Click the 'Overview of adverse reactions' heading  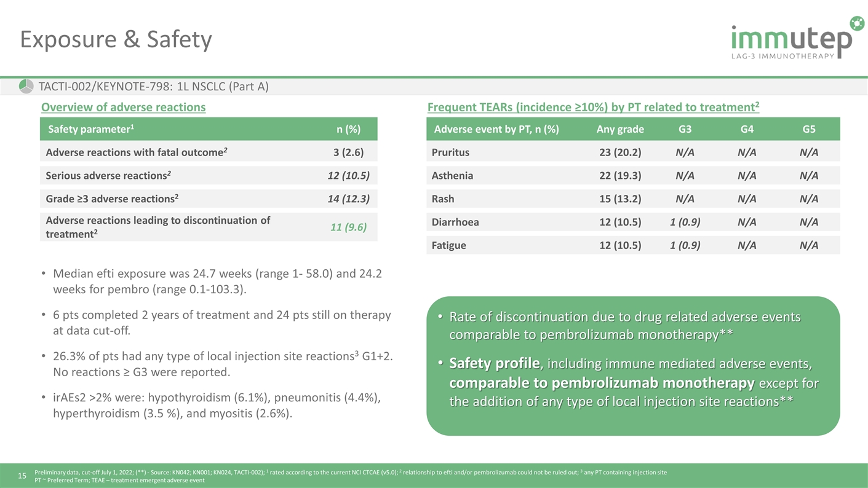tap(123, 108)
